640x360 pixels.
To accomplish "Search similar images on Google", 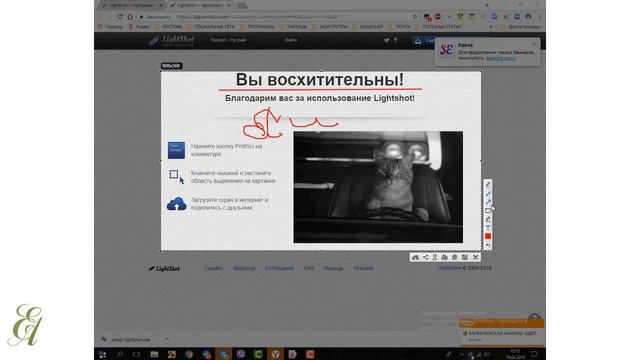I will pos(435,257).
